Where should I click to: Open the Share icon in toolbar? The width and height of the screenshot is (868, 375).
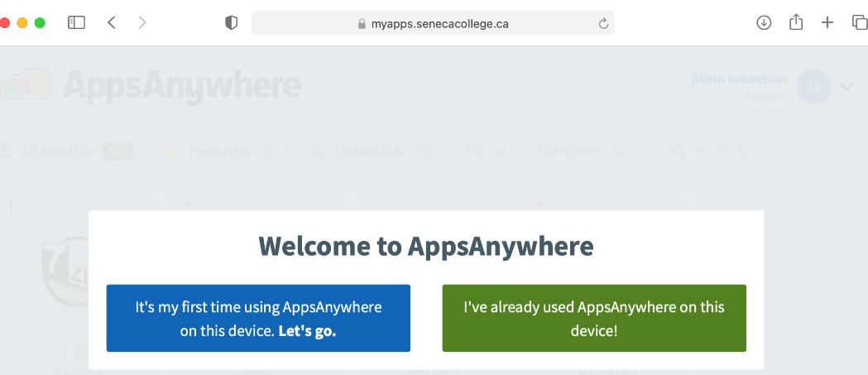(796, 22)
